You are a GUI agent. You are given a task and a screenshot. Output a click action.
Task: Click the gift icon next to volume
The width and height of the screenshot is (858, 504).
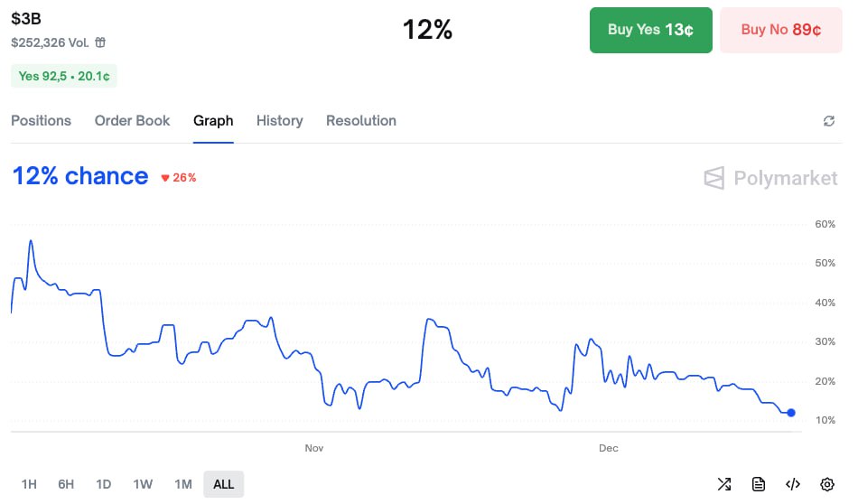(100, 42)
